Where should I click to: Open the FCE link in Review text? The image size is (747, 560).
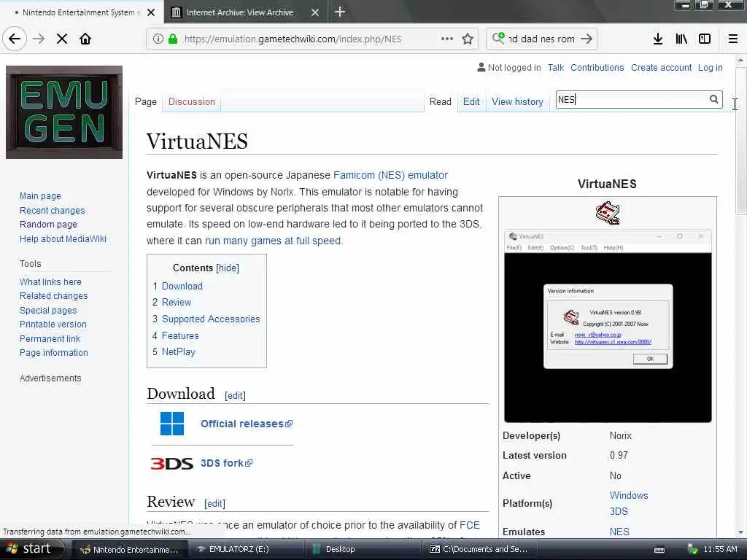[x=469, y=525]
